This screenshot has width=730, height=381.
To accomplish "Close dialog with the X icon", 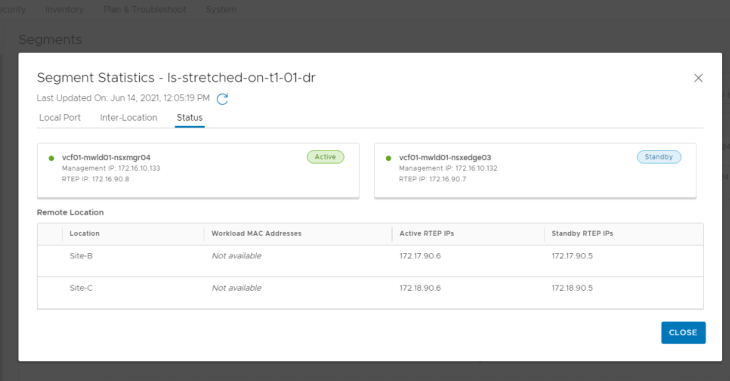I will pos(698,78).
